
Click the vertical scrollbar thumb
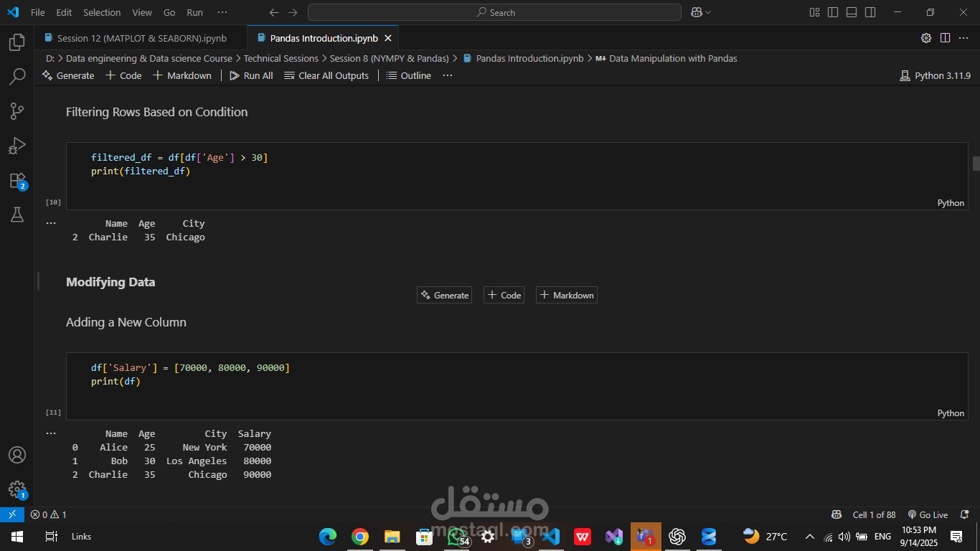(x=976, y=164)
